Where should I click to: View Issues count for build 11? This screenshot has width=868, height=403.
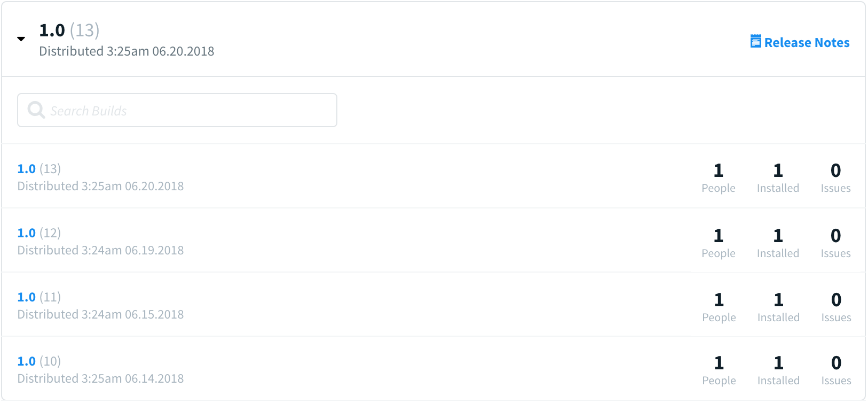pyautogui.click(x=836, y=307)
